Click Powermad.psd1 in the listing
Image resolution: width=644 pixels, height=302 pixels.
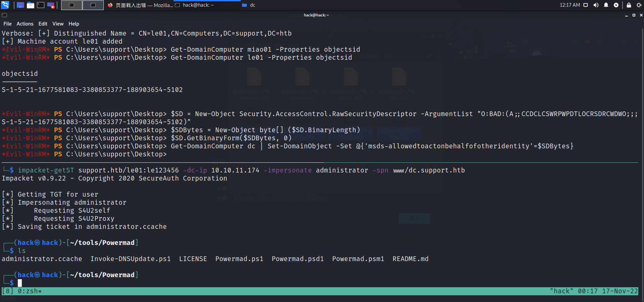(x=298, y=259)
